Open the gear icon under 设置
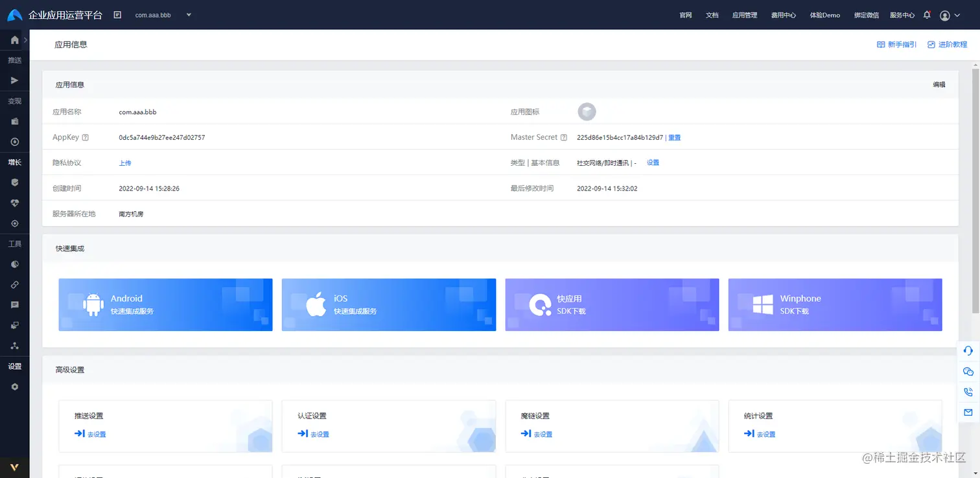 (x=14, y=387)
